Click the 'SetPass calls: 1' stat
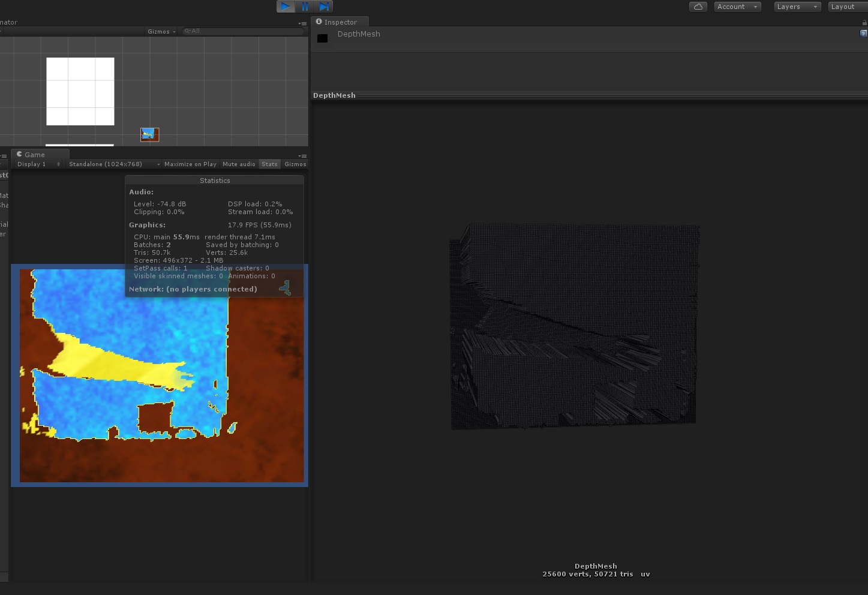868x595 pixels. tap(161, 268)
